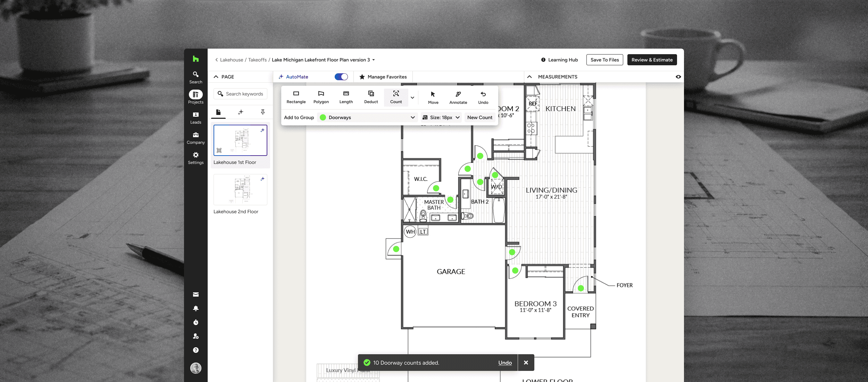This screenshot has height=382, width=868.
Task: Toggle measurements visibility eye icon
Action: 678,77
